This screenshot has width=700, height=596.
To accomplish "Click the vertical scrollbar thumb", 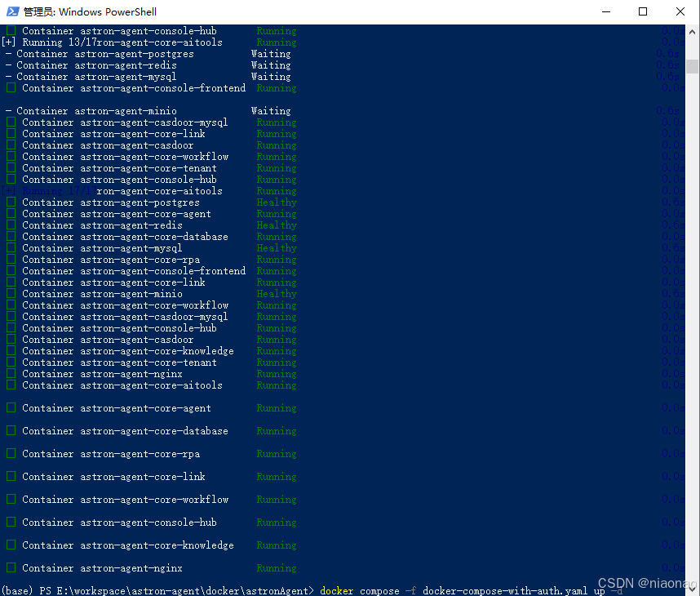I will click(692, 66).
